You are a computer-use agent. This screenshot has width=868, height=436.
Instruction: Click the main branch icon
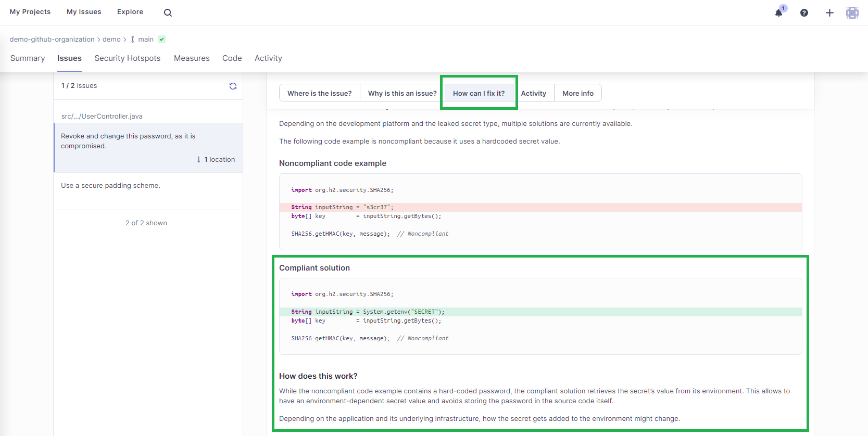click(x=133, y=40)
